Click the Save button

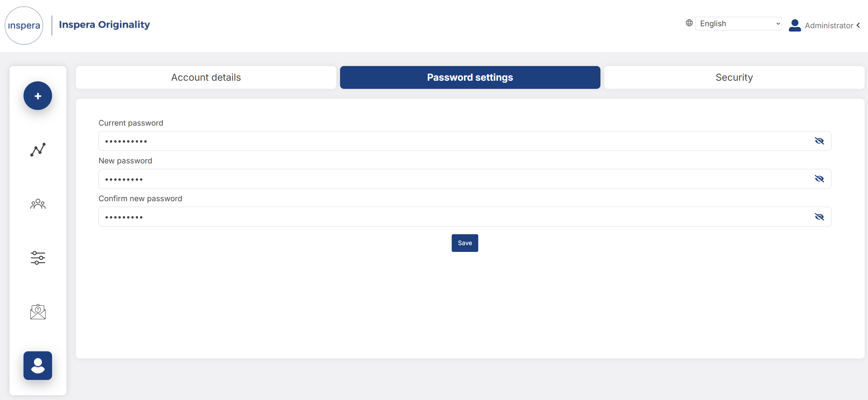(465, 243)
